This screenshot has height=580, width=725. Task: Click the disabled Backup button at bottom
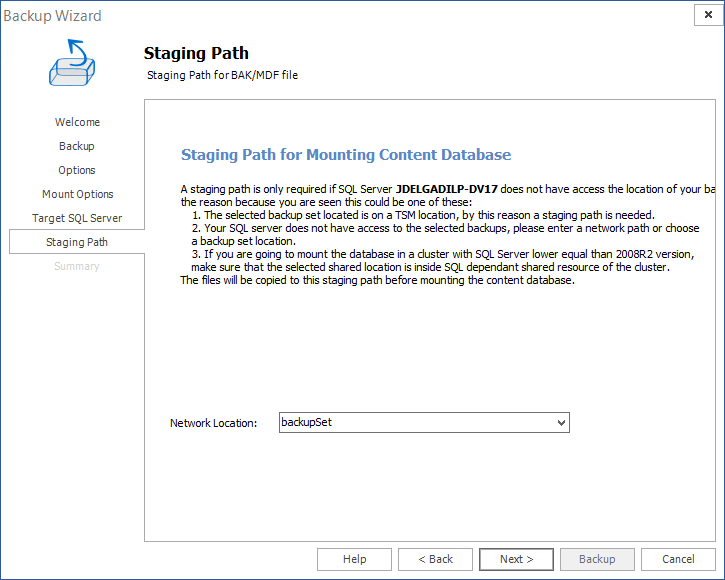point(597,559)
